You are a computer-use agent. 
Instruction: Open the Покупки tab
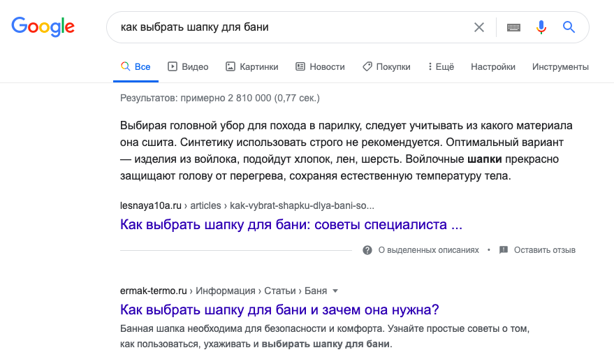[386, 66]
